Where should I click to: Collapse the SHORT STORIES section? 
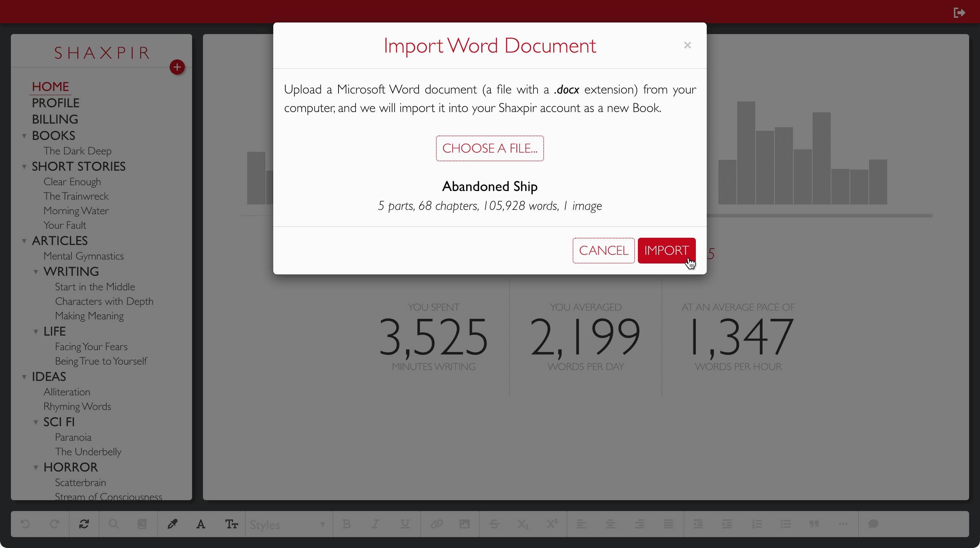click(24, 167)
